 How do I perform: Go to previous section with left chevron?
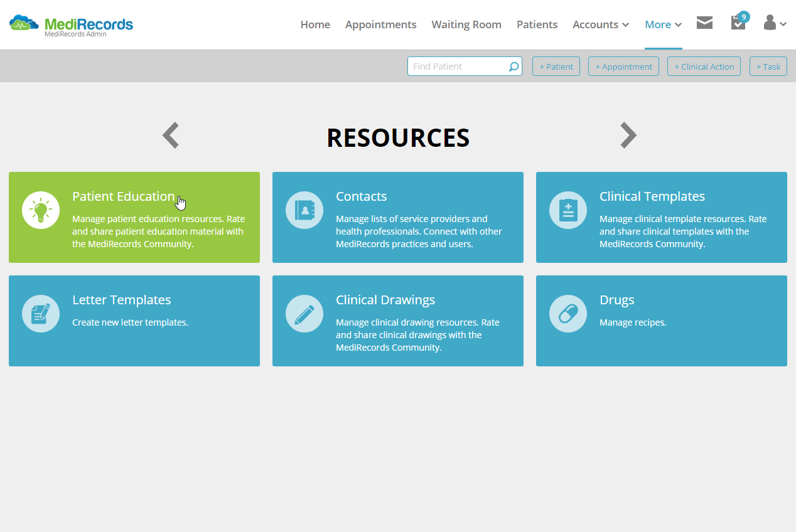coord(171,135)
